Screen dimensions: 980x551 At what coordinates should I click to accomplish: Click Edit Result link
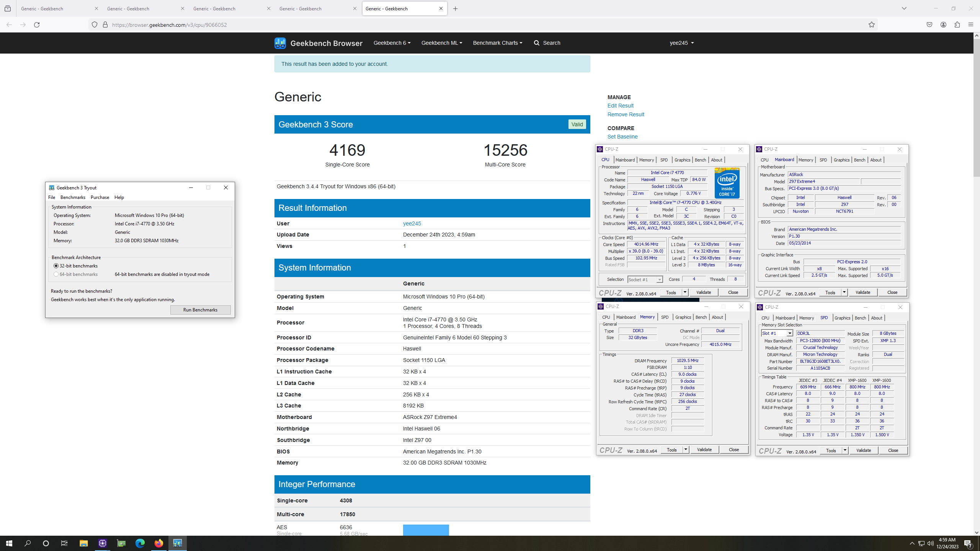620,106
